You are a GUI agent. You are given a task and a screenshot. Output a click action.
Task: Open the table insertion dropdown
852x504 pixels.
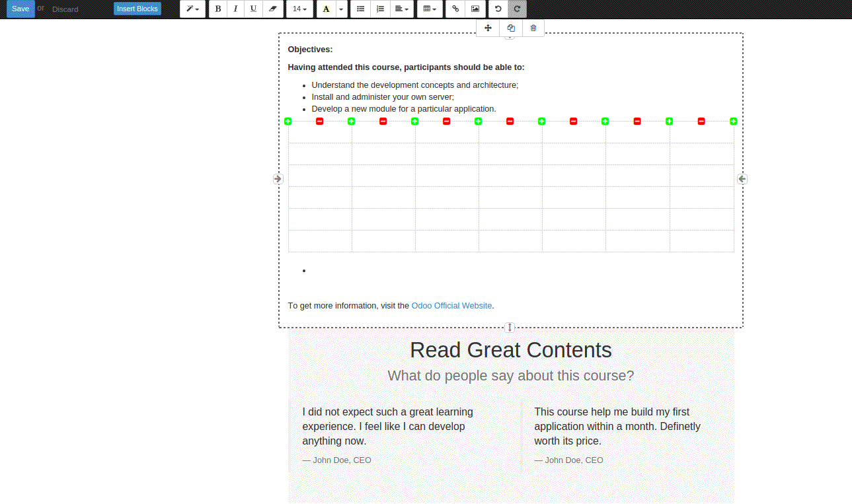pos(430,9)
